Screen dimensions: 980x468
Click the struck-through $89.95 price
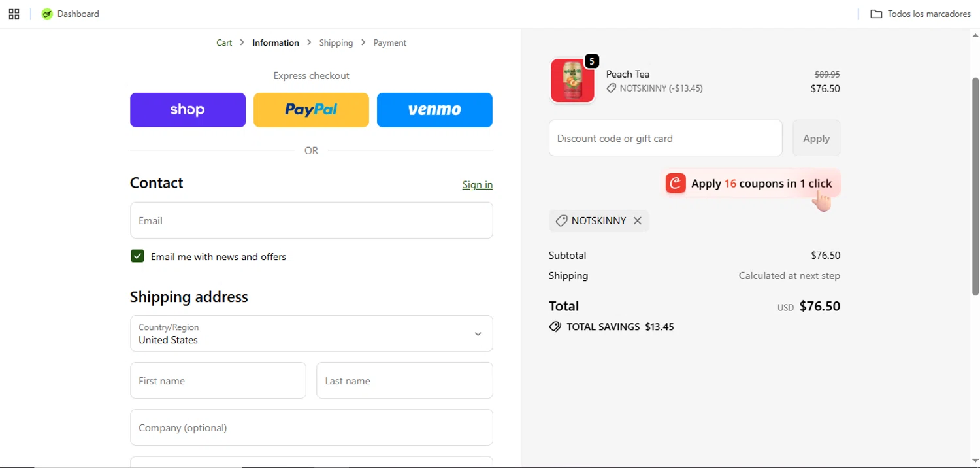point(827,75)
